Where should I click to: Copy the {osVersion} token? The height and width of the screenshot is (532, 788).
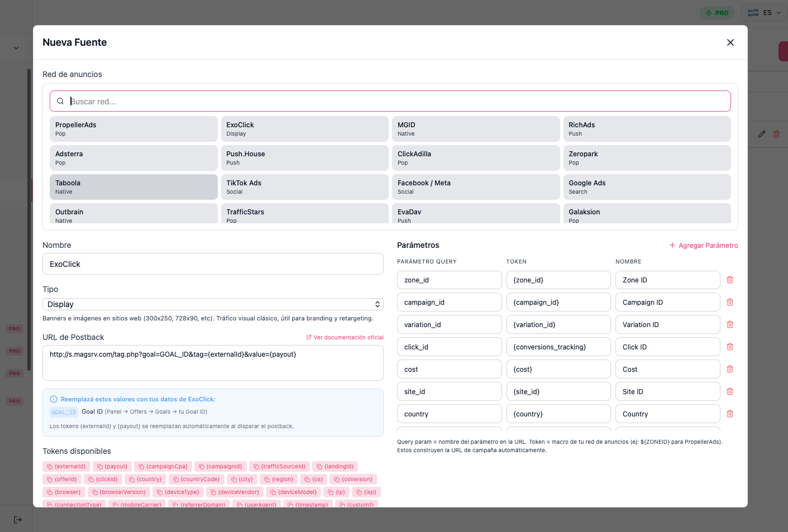pos(353,480)
